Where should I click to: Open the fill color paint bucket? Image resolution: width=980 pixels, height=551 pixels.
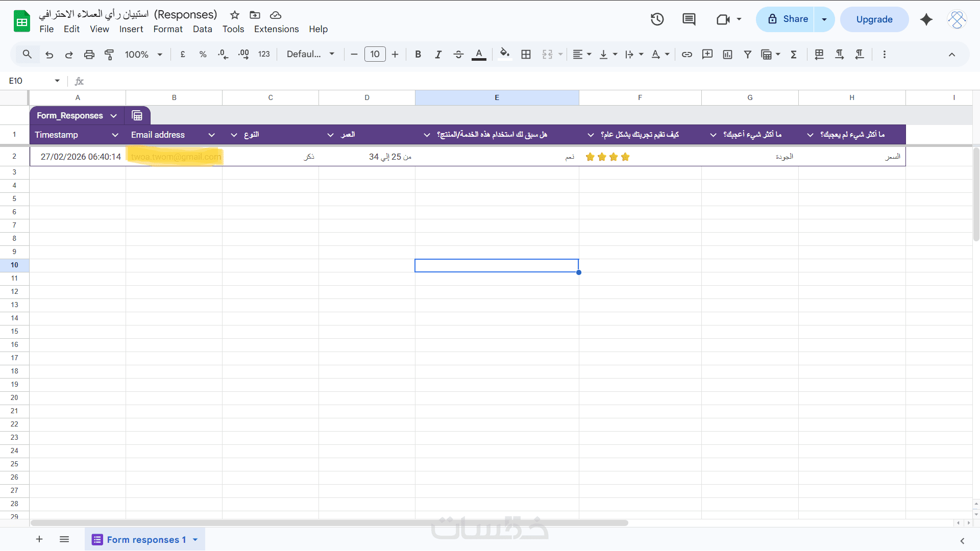(x=504, y=55)
